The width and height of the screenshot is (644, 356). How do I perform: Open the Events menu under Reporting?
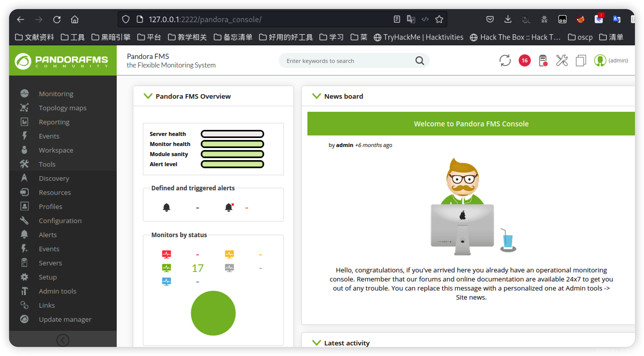[49, 136]
